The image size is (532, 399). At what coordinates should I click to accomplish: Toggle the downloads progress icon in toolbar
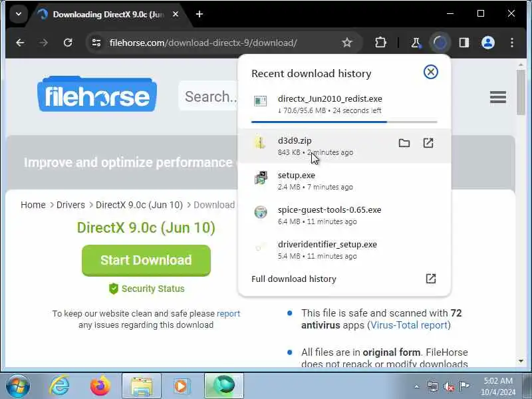pyautogui.click(x=440, y=43)
